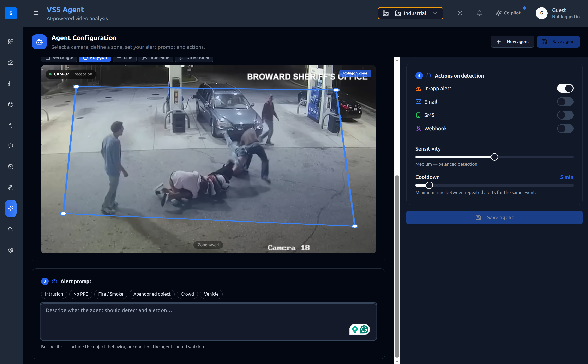
Task: Open the hamburger menu
Action: pos(36,13)
